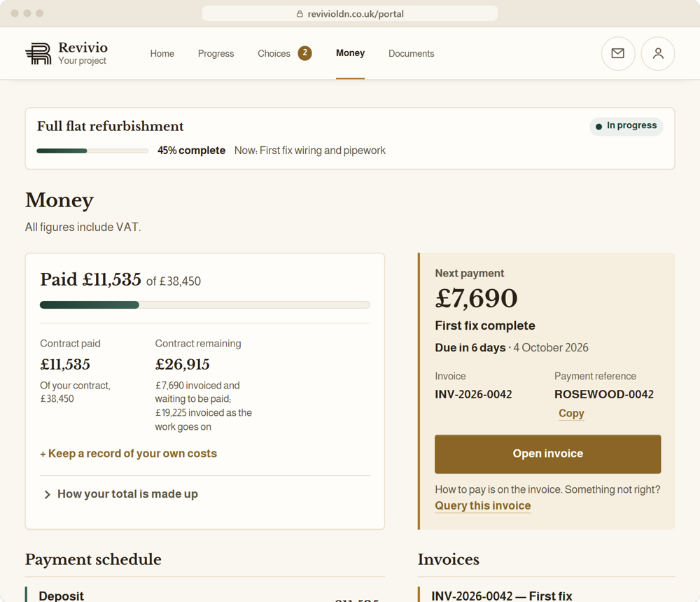Screen dimensions: 700x602
Task: Click the padlock icon in address bar
Action: tap(300, 14)
